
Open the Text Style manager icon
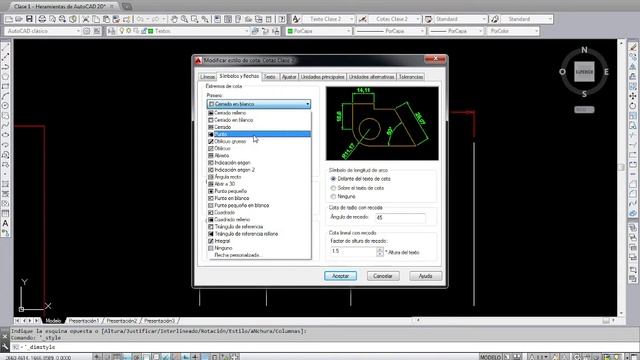[x=296, y=19]
